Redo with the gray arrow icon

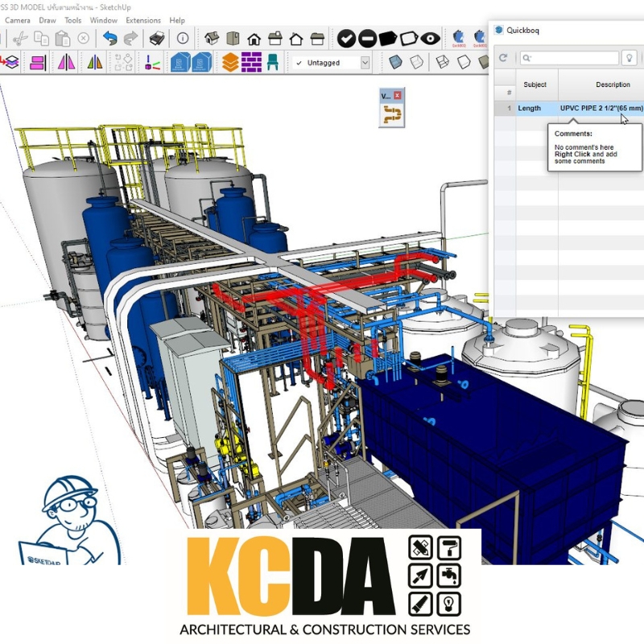click(x=130, y=39)
